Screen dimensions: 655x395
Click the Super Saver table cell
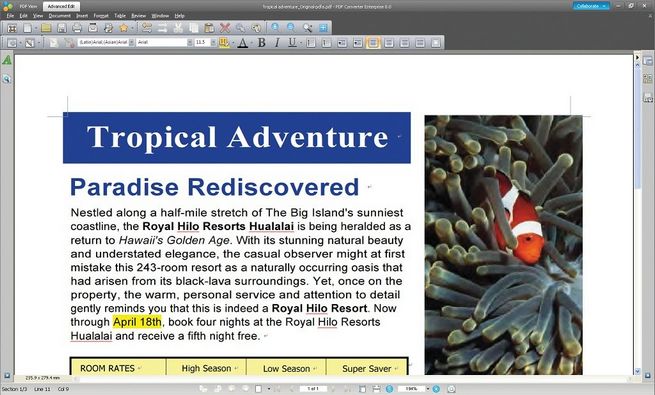pos(366,368)
